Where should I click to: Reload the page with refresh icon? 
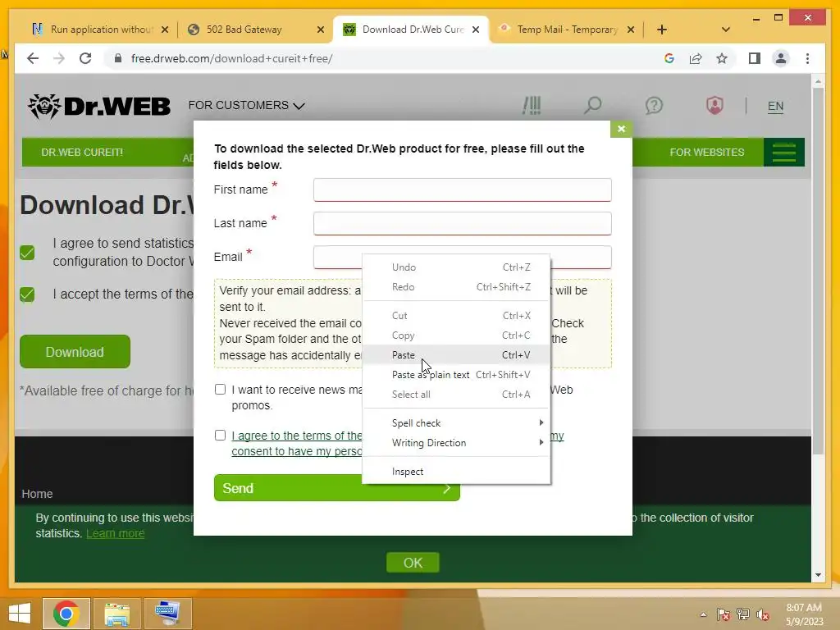pos(85,58)
